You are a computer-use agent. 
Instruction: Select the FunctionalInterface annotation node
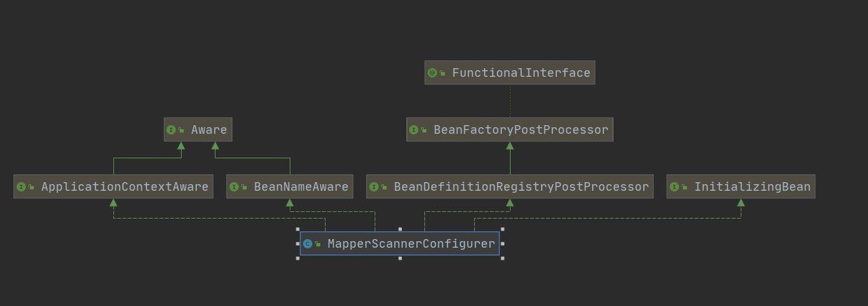[510, 73]
